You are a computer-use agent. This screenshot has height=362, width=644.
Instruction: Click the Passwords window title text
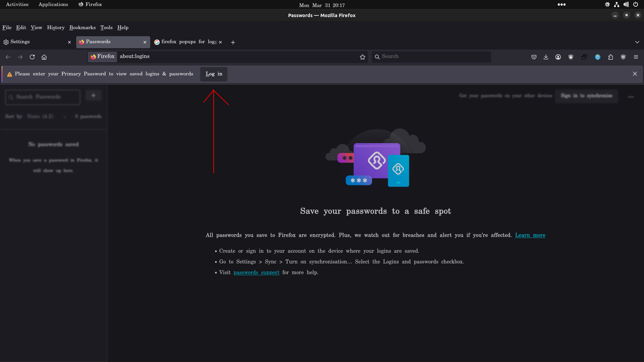322,15
